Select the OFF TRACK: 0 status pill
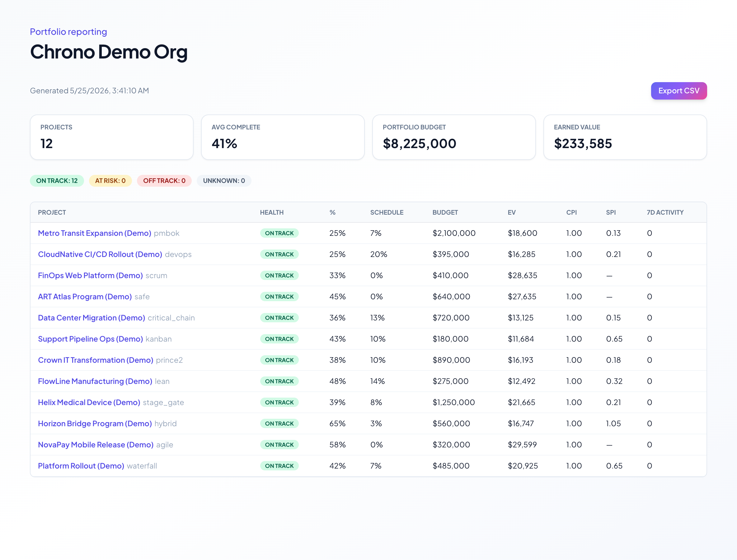737x560 pixels. click(164, 181)
